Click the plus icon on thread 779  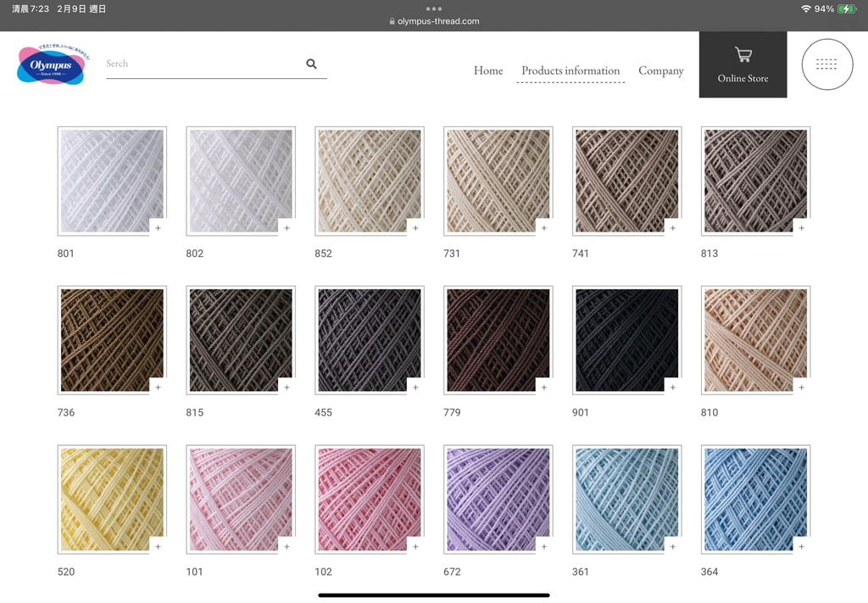(544, 388)
